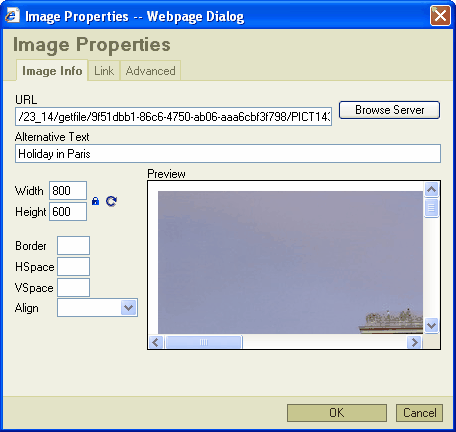Click the Internet Explorer icon in title bar
Screen dimensions: 456x432
point(12,15)
